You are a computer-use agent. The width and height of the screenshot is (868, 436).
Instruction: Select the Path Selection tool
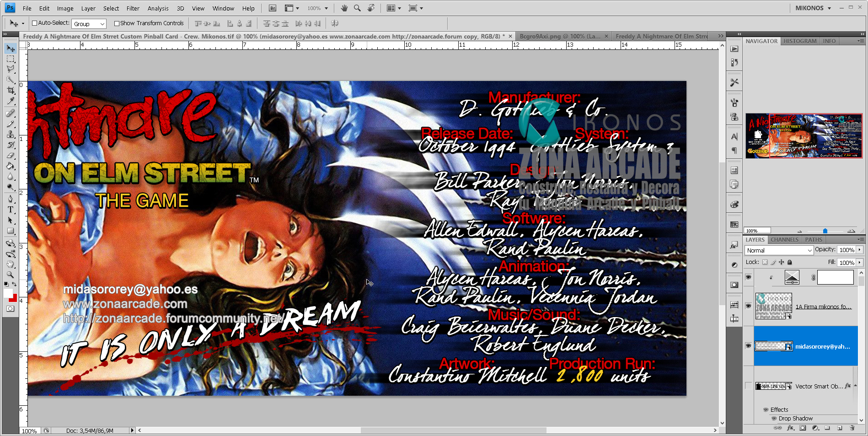coord(11,220)
